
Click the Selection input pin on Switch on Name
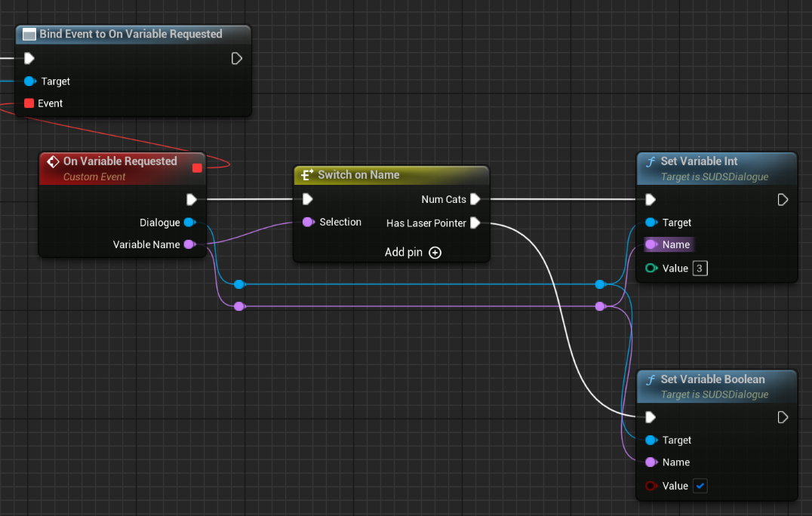[x=307, y=222]
